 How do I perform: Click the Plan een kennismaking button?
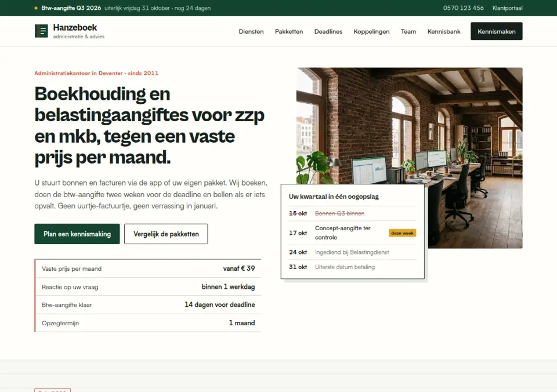[77, 234]
